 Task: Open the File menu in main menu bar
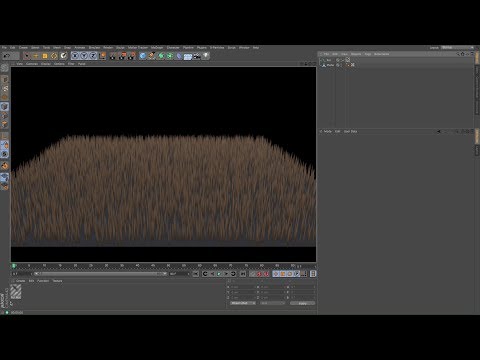pos(4,48)
